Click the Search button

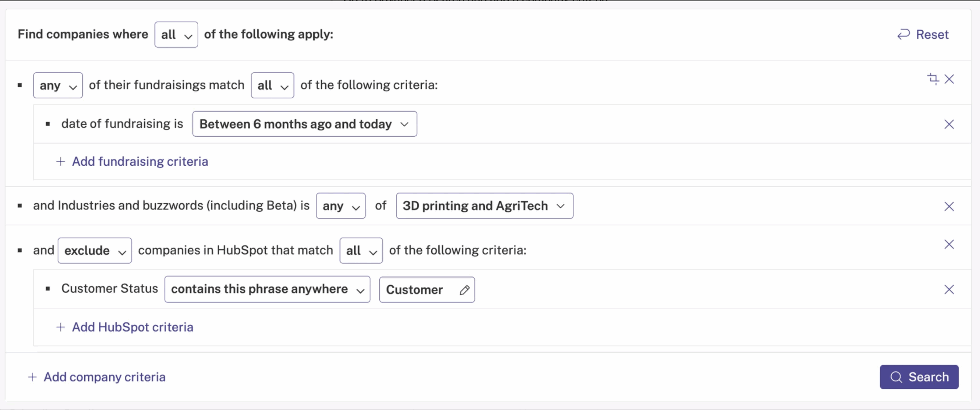[919, 377]
